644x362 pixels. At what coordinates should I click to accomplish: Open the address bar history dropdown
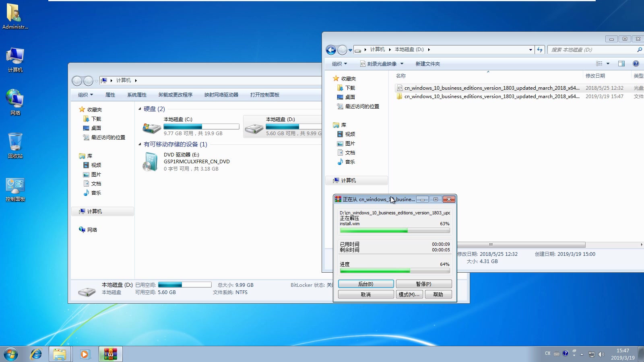point(530,49)
